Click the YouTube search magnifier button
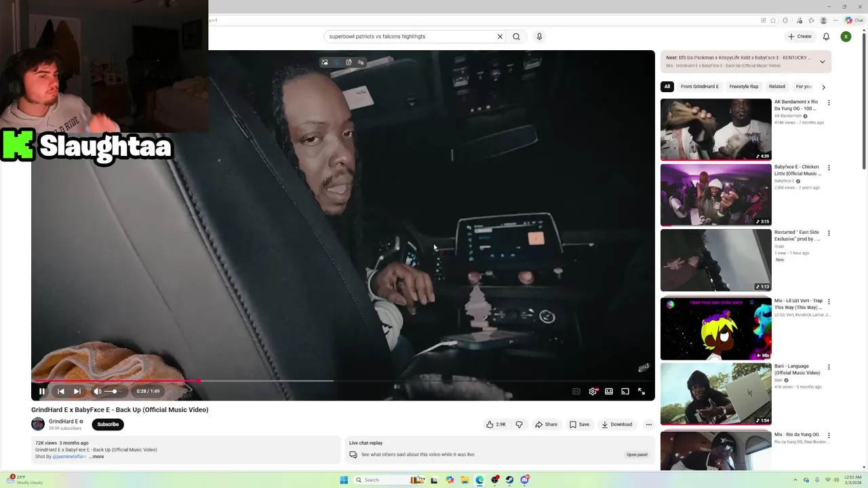Image resolution: width=868 pixels, height=488 pixels. click(x=516, y=37)
